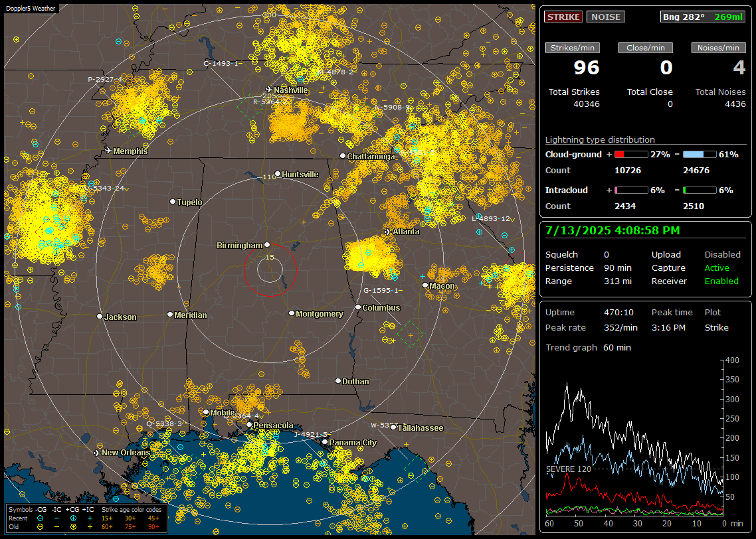This screenshot has height=539, width=756.
Task: Click the Recent -CG cyan legend symbol
Action: (x=40, y=518)
